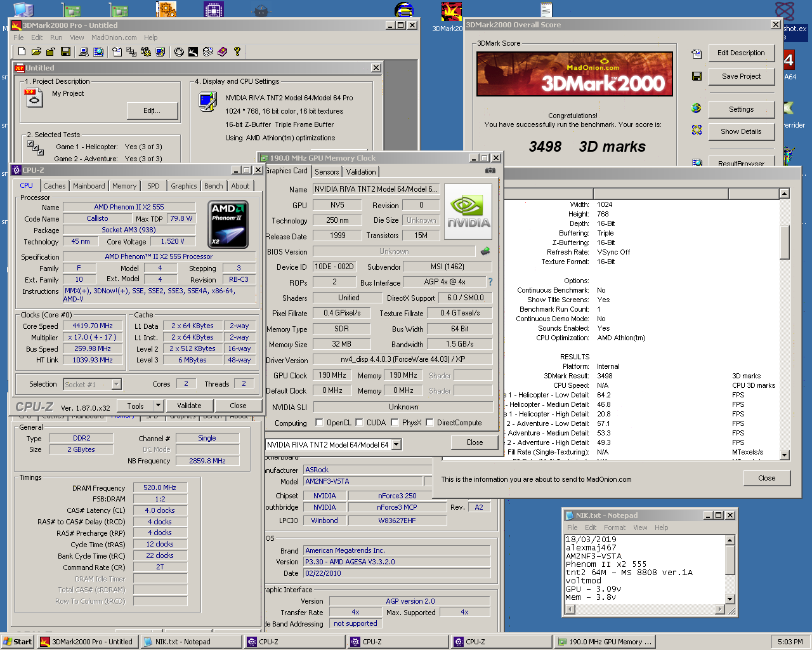Image resolution: width=812 pixels, height=650 pixels.
Task: Click the Project Description 3DP file icon
Action: [x=34, y=98]
